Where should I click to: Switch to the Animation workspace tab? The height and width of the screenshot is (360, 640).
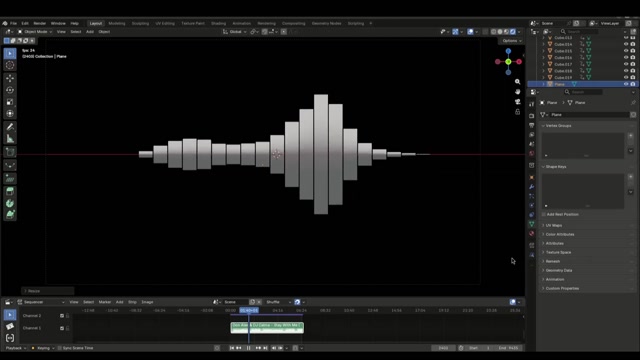point(242,23)
